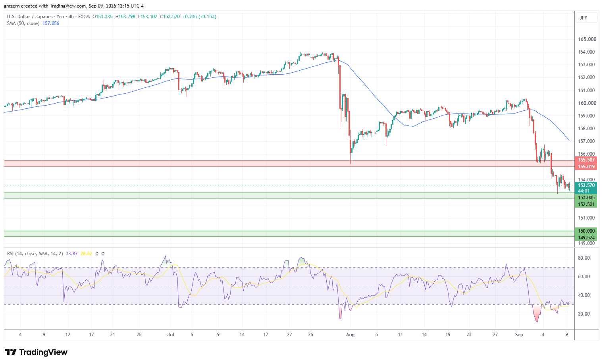Image resolution: width=603 pixels, height=364 pixels.
Task: Click the open price O153.335
Action: pyautogui.click(x=102, y=17)
